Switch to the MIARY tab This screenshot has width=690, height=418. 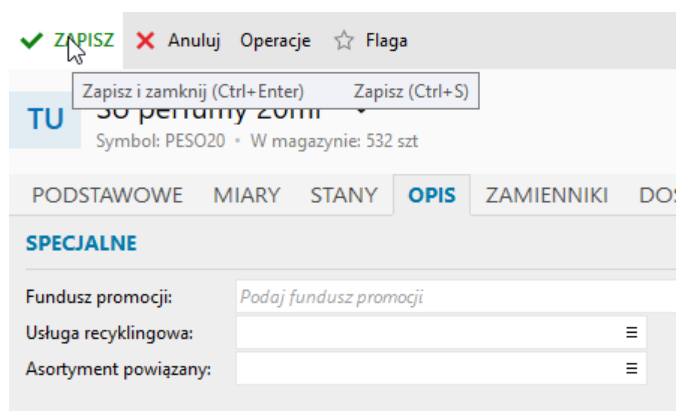(x=247, y=195)
